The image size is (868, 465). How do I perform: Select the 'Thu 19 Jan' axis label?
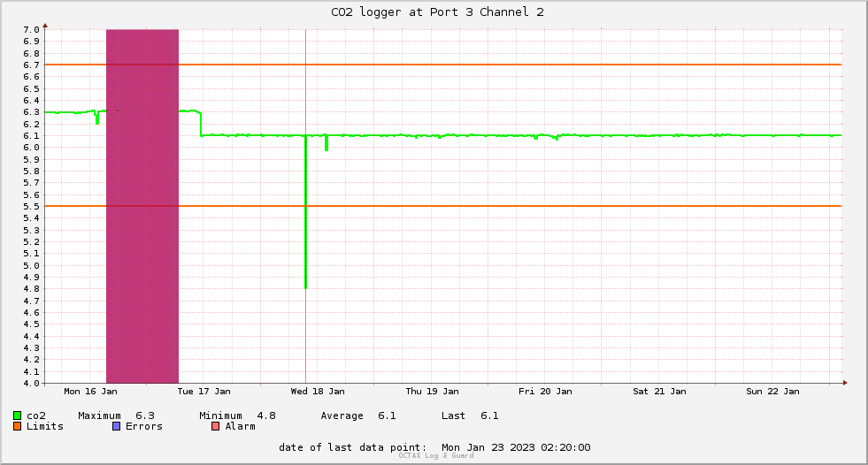click(x=432, y=392)
